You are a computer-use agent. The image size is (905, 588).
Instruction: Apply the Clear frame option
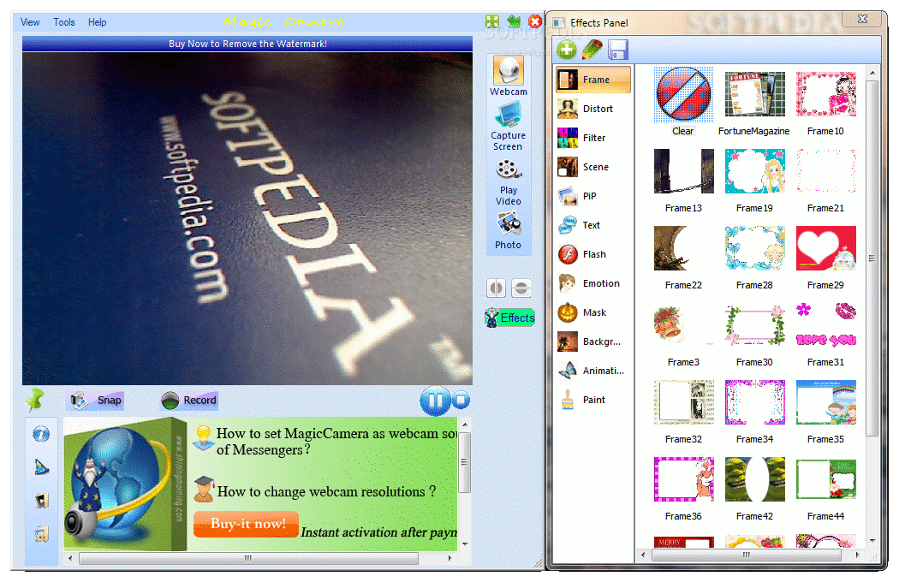[683, 101]
